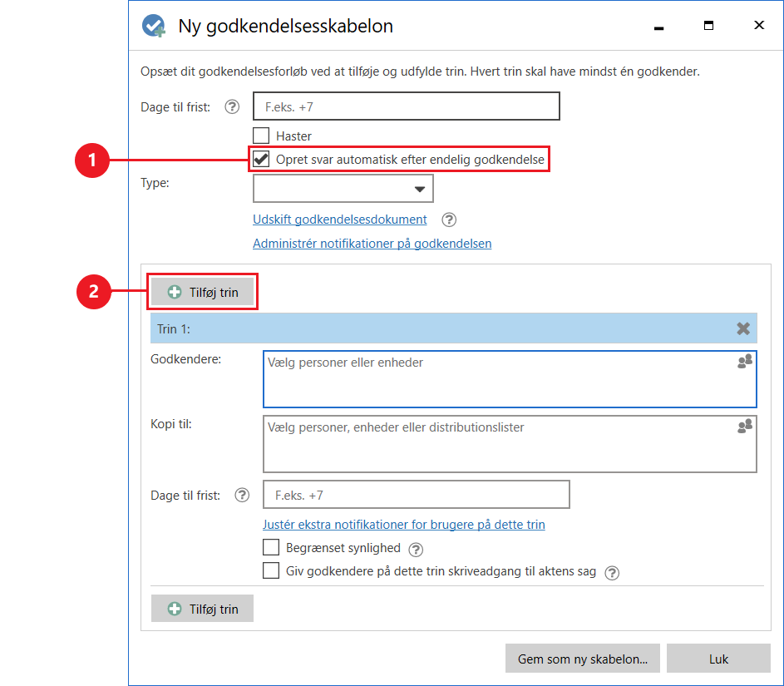
Task: Tick the Begrænset synlighed checkbox
Action: (271, 547)
